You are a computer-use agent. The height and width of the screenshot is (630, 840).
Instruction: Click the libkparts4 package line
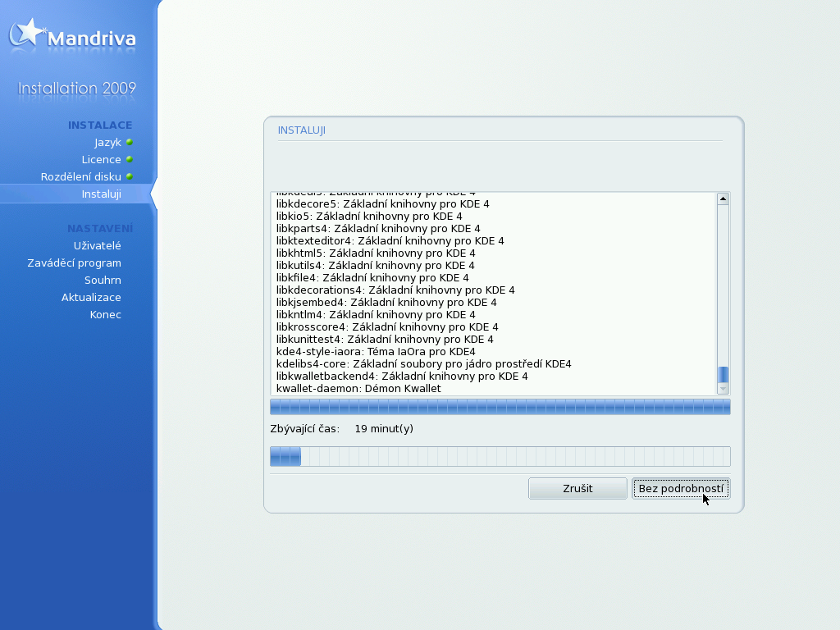click(378, 229)
